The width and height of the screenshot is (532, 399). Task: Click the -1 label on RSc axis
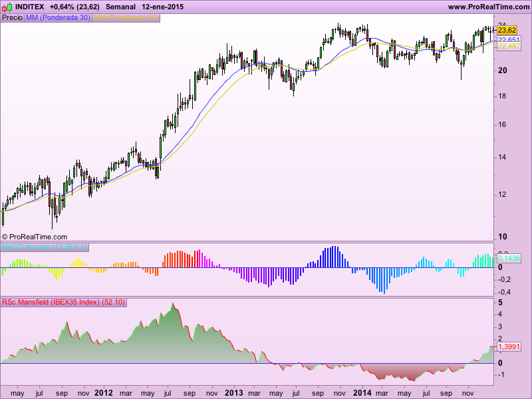pos(501,375)
